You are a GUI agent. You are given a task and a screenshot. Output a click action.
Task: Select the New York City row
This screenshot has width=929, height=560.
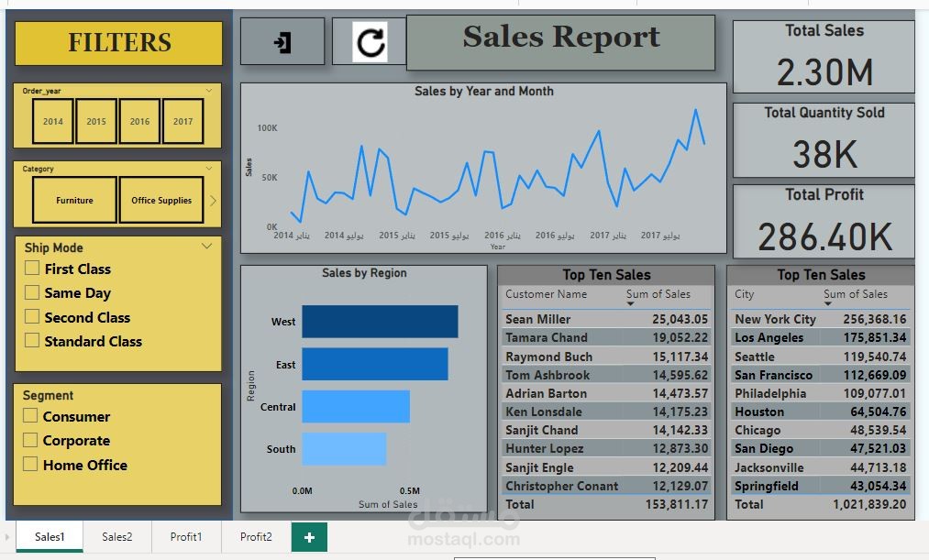[x=820, y=319]
